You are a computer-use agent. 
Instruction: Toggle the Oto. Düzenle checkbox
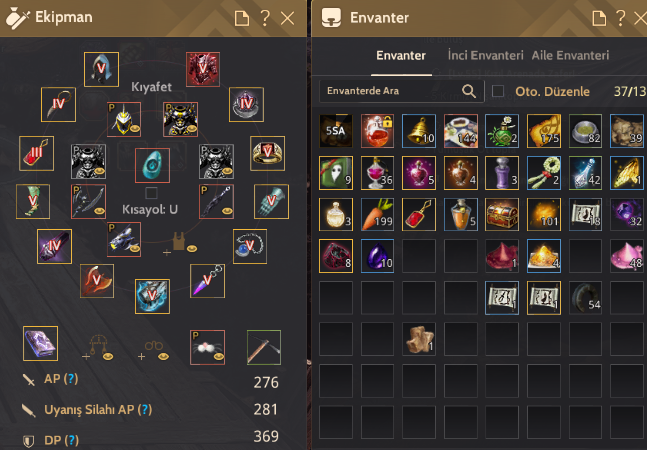pyautogui.click(x=498, y=91)
